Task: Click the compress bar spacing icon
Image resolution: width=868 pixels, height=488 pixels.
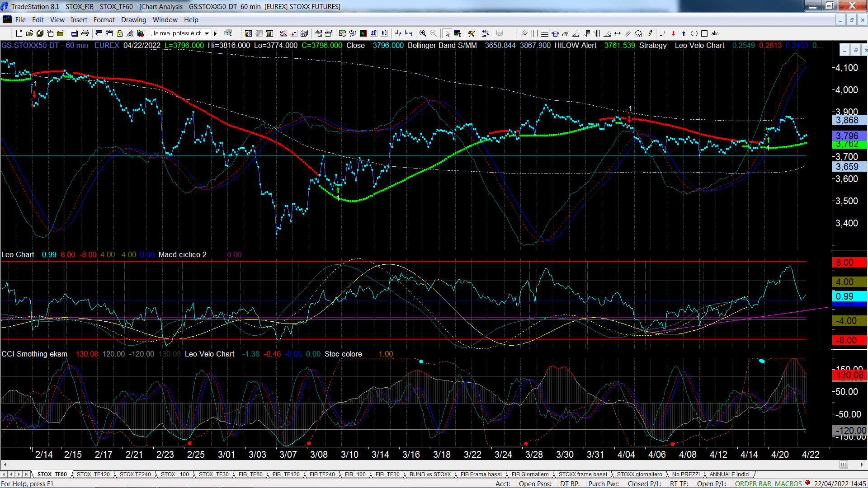Action: 398,33
